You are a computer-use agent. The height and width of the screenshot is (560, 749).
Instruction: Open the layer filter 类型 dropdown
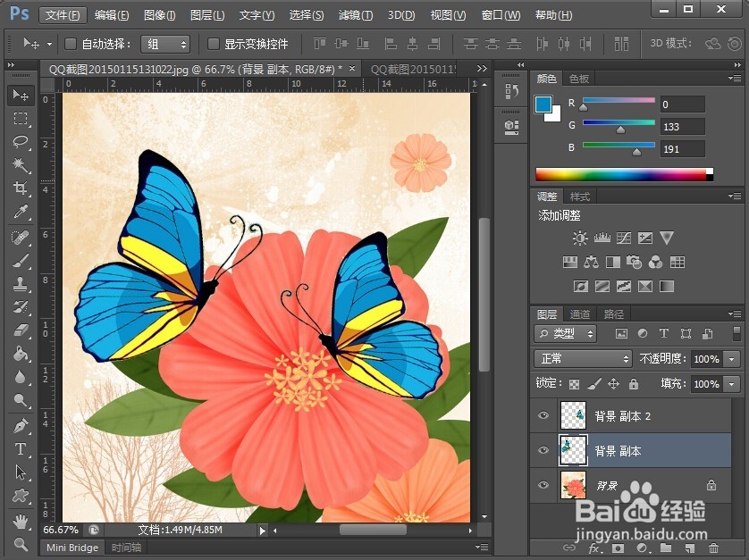point(567,333)
